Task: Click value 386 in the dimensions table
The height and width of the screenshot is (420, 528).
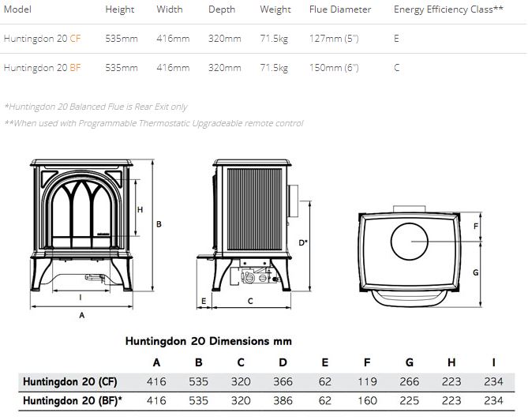Action: point(283,400)
